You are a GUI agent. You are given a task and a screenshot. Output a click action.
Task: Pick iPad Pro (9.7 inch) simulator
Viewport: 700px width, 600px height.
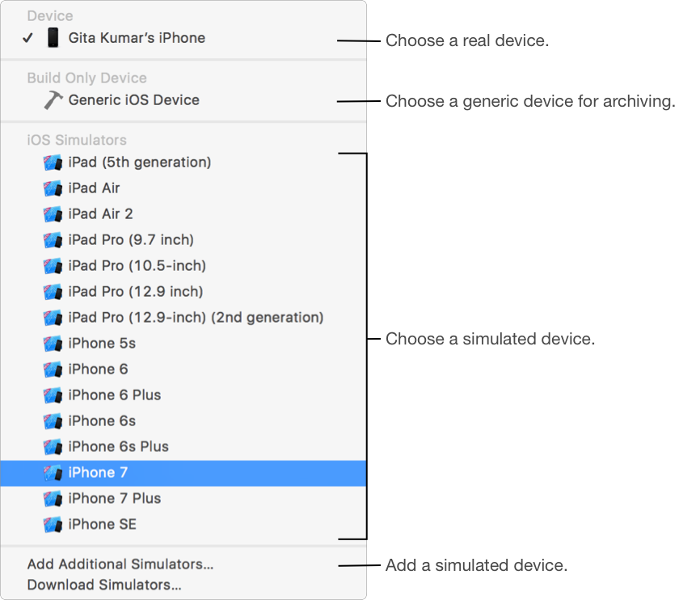click(131, 240)
